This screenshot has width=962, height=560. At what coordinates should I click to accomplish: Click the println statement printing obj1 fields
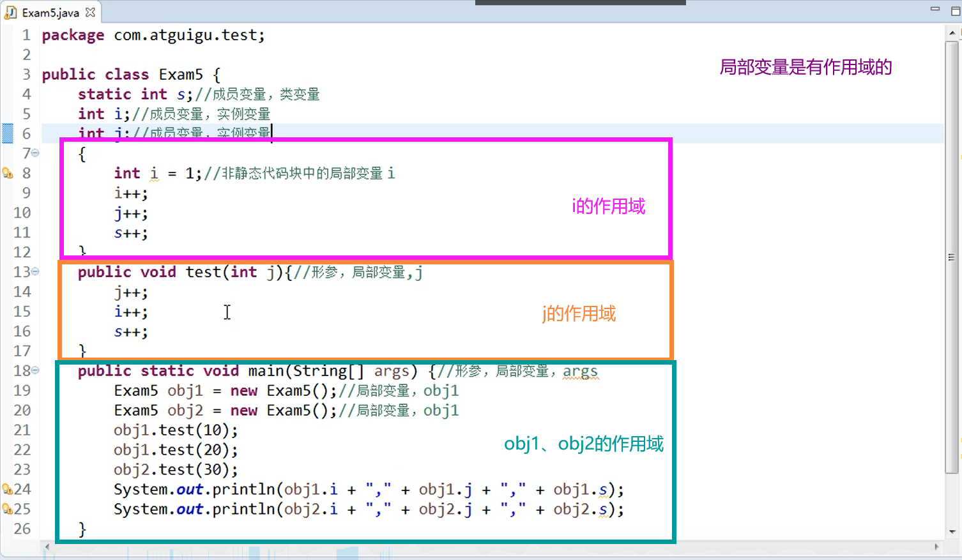[369, 490]
